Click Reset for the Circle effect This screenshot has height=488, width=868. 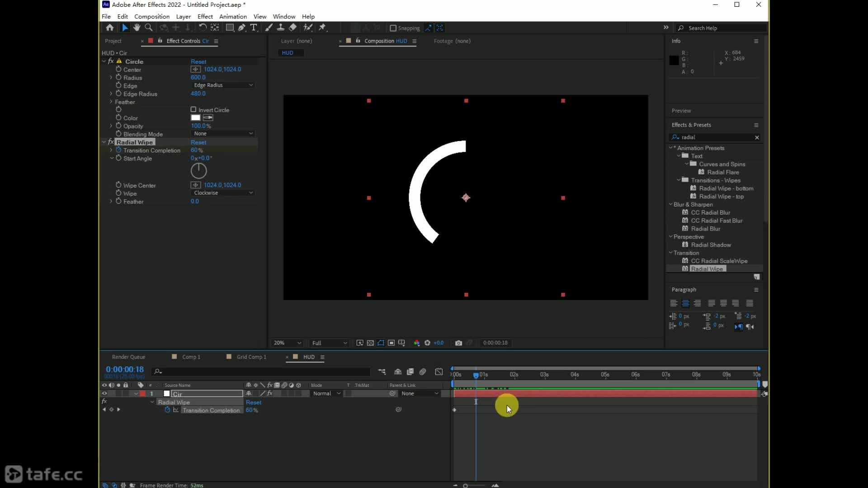click(x=198, y=61)
